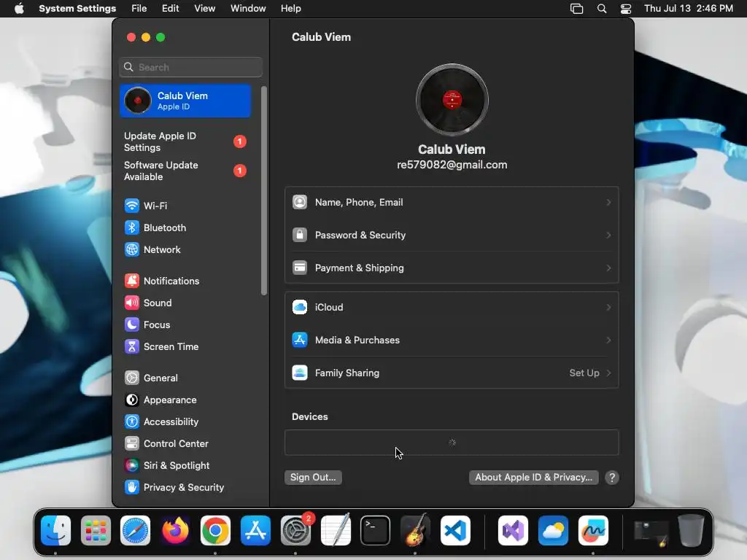Open App Store from the Dock
Viewport: 747px width, 560px height.
(x=255, y=530)
